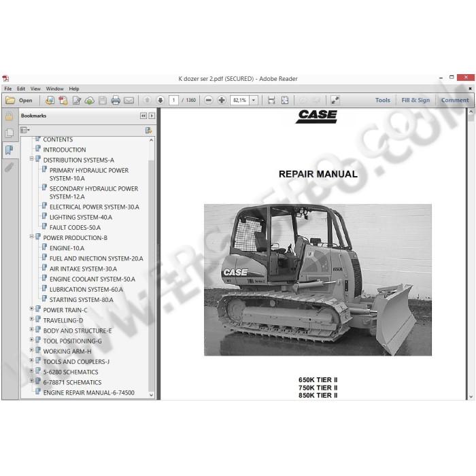The width and height of the screenshot is (476, 476).
Task: Show the Page Thumbnails panel
Action: [9, 133]
